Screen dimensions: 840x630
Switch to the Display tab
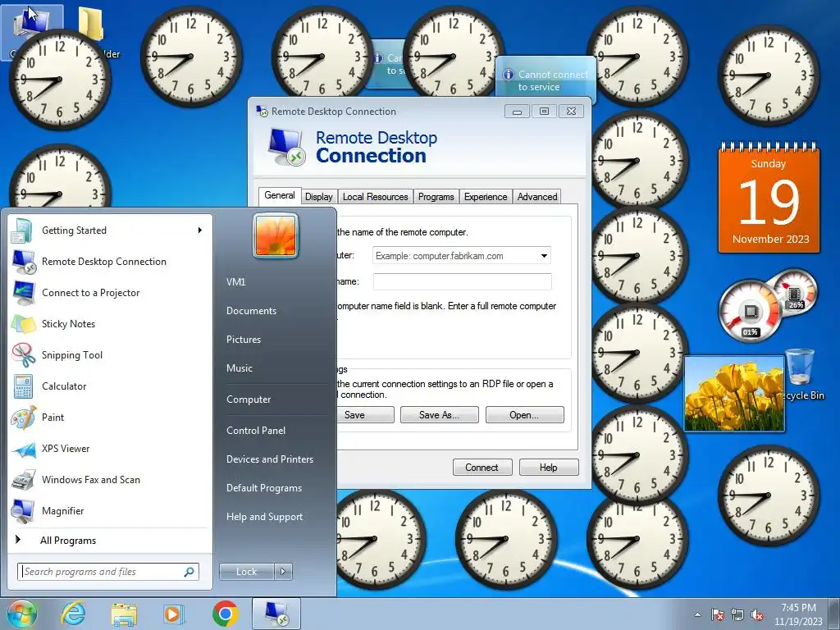(x=319, y=197)
